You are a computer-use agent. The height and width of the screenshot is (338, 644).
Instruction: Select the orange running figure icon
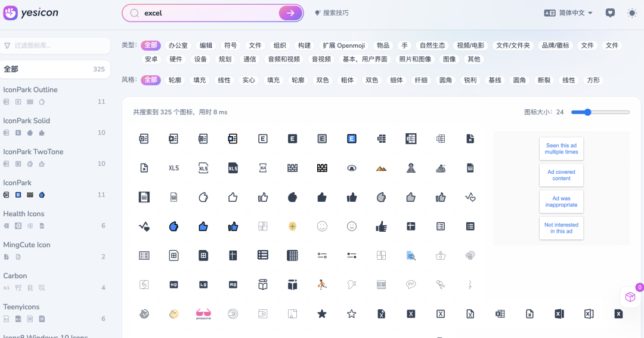pos(322,284)
